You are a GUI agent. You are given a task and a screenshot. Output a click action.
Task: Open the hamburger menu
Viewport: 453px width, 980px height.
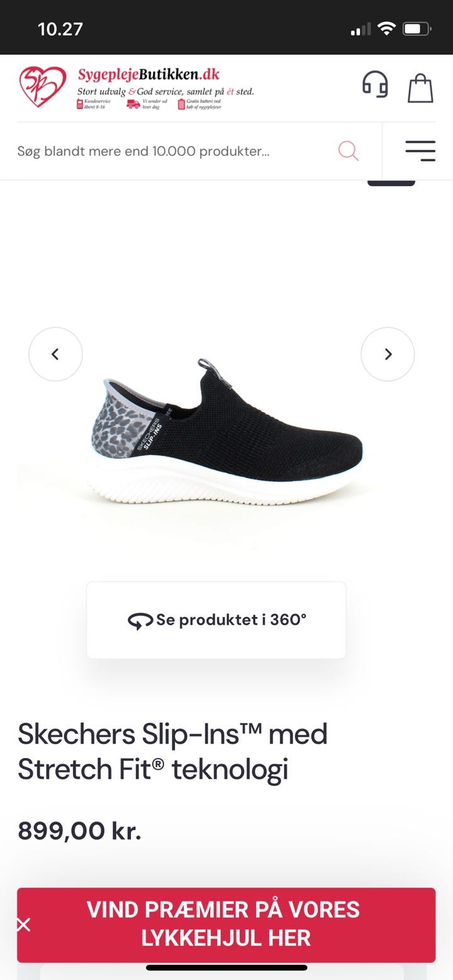420,151
